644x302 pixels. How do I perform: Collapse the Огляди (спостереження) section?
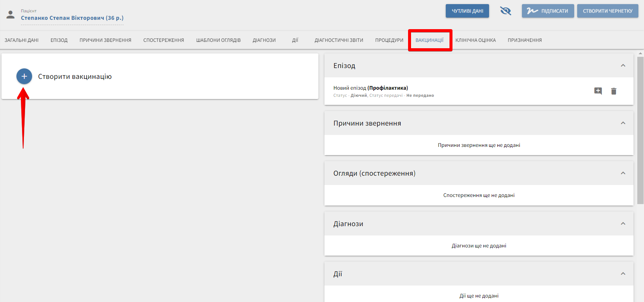pyautogui.click(x=623, y=173)
